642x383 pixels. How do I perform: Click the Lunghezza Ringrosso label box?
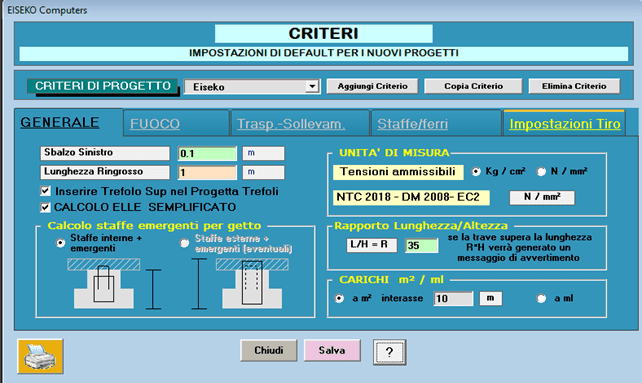pos(105,172)
